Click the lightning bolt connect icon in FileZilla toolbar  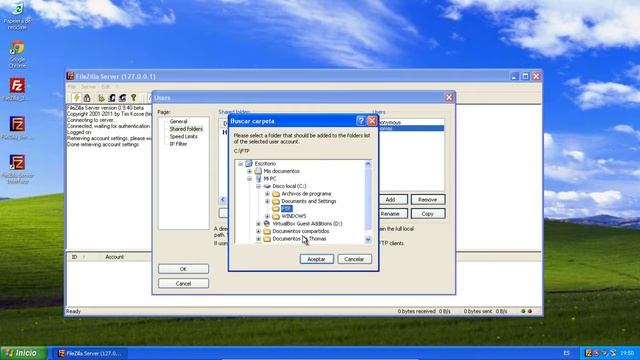point(76,98)
